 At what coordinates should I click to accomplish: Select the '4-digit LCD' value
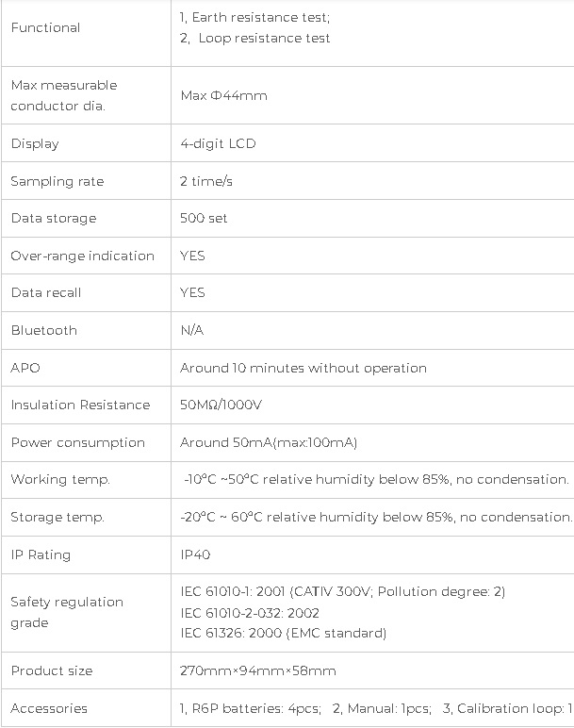[x=218, y=143]
